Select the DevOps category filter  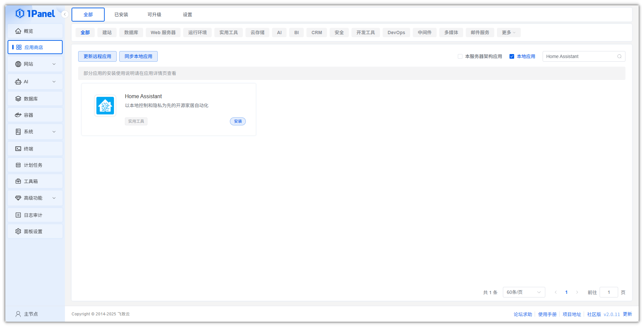pos(396,33)
